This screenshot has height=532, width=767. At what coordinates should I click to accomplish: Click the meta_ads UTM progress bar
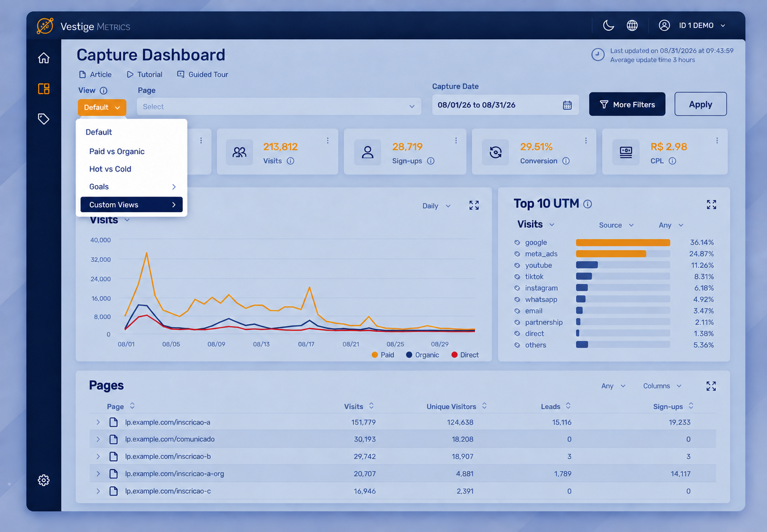click(x=623, y=254)
